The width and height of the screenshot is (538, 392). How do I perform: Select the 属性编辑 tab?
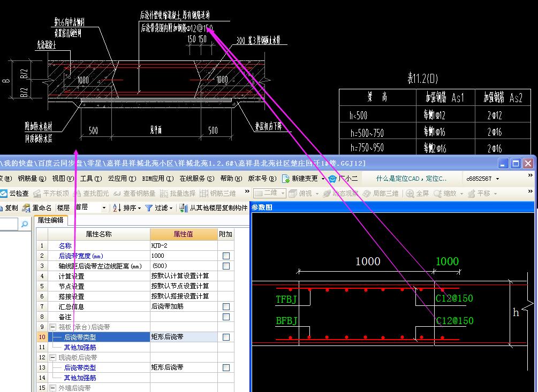[x=50, y=220]
